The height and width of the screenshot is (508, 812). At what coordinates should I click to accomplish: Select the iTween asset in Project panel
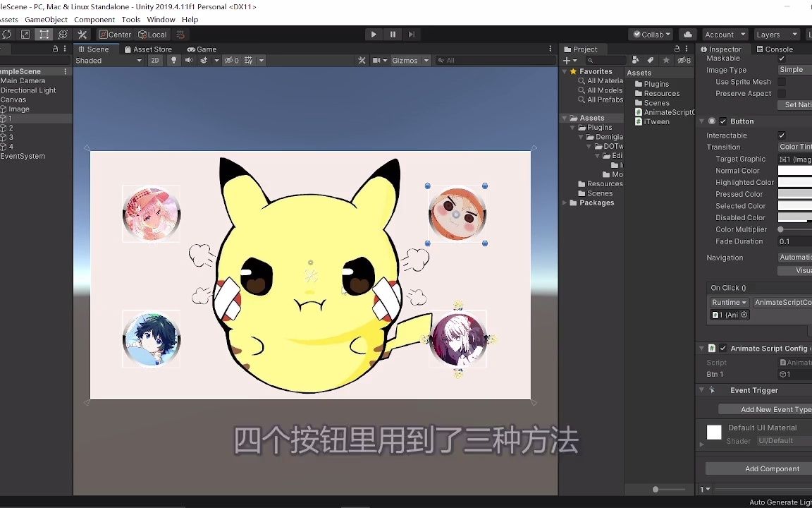pos(656,121)
